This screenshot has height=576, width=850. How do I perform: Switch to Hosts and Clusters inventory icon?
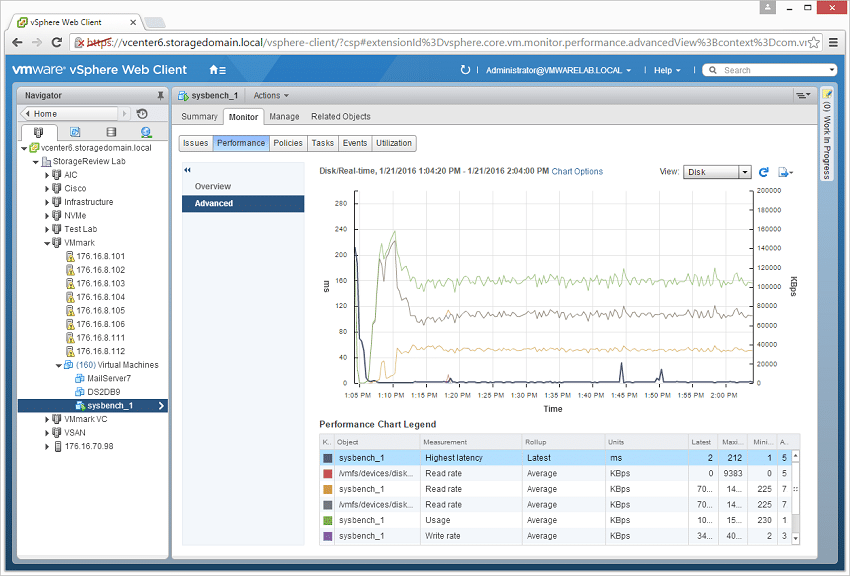tap(38, 132)
